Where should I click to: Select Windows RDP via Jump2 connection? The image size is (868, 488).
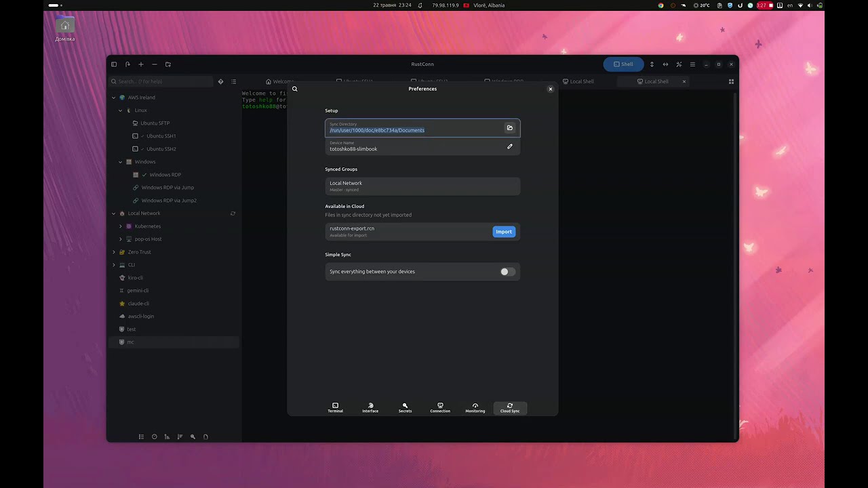click(169, 201)
